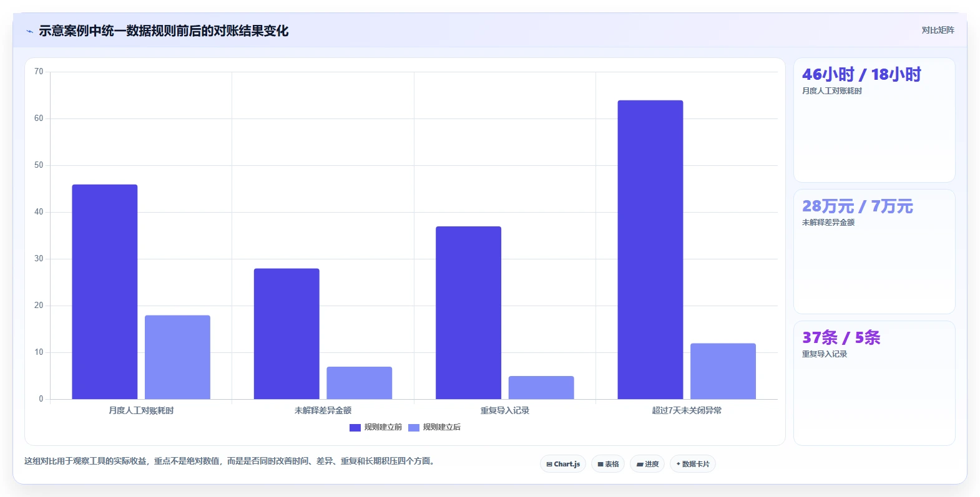Click the 未解释差异金额 x-axis label

323,410
